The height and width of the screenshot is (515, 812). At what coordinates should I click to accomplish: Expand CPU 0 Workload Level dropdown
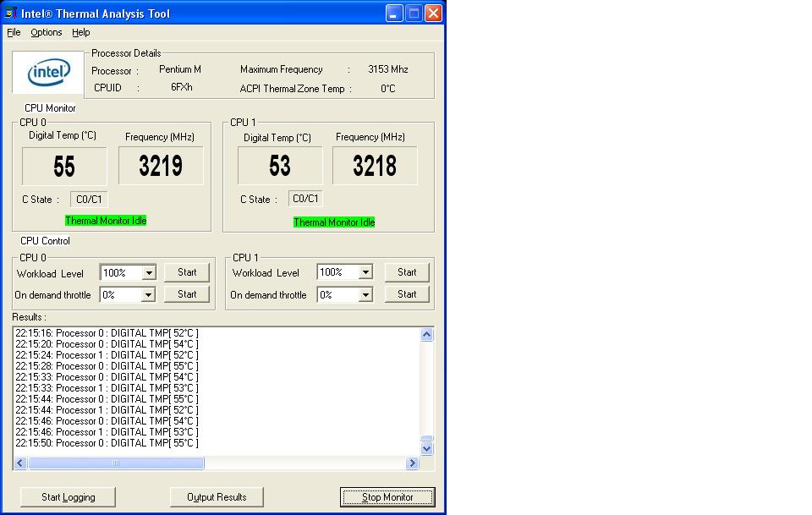coord(149,273)
